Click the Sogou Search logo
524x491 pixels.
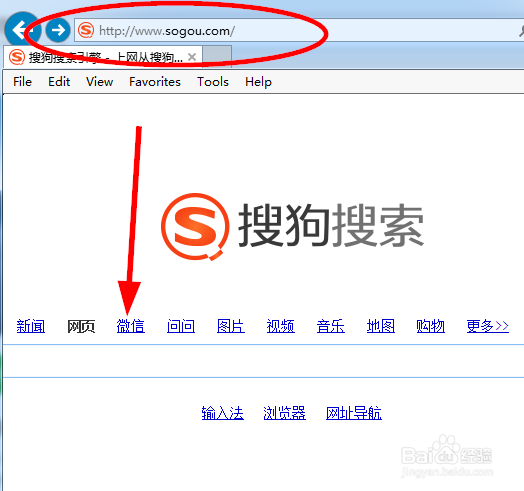[x=292, y=226]
